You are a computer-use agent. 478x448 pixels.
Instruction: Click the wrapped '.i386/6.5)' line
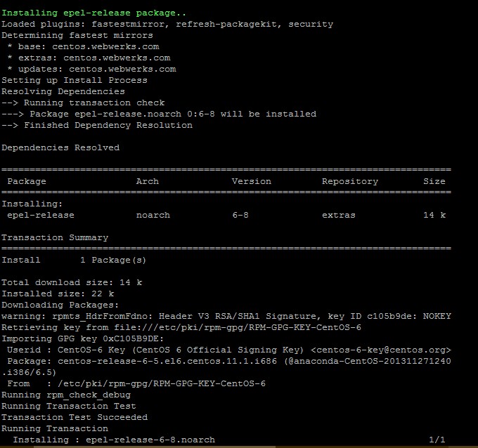(x=29, y=373)
